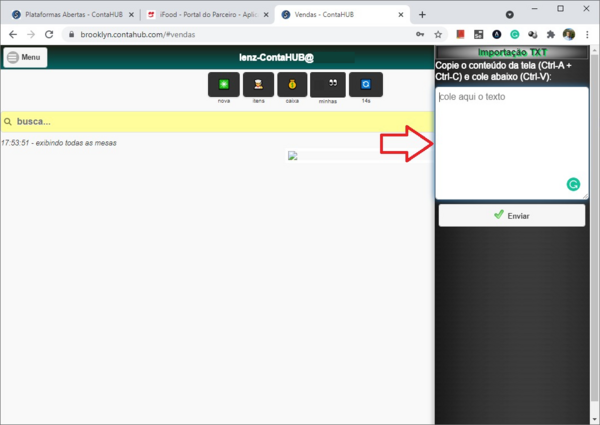Focus the 'cole aqui o texto' text area
This screenshot has width=600, height=425.
click(512, 143)
